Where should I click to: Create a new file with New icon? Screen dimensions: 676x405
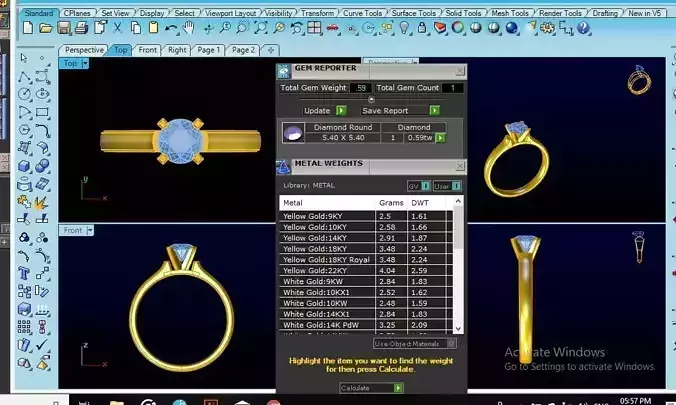click(x=28, y=28)
